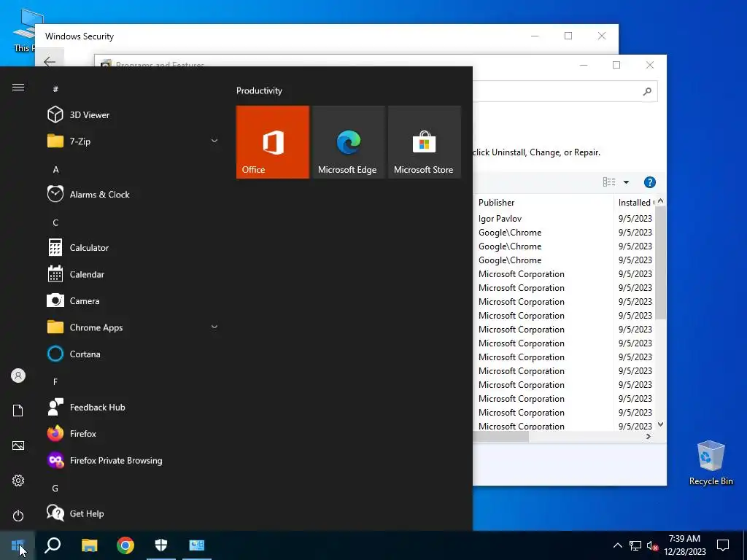Sort by the Installed On column header
This screenshot has width=747, height=560.
[x=635, y=203]
